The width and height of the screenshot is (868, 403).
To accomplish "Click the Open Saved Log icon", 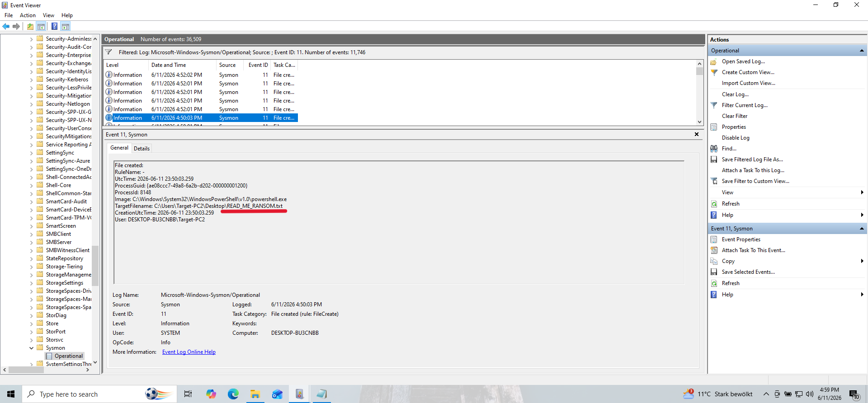I will pos(714,61).
